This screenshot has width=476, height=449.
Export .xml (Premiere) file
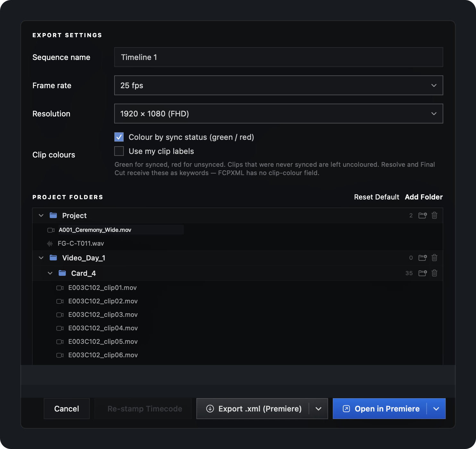tap(253, 409)
